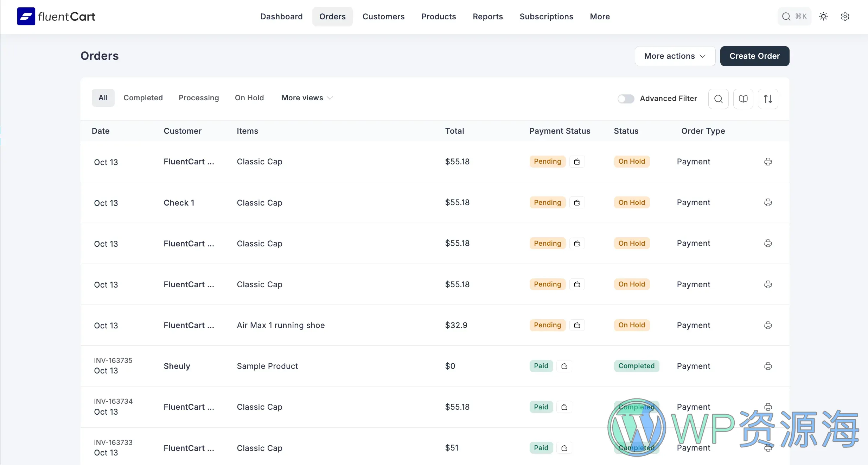Print the Air Max 1 running shoe order
The image size is (868, 465).
768,325
